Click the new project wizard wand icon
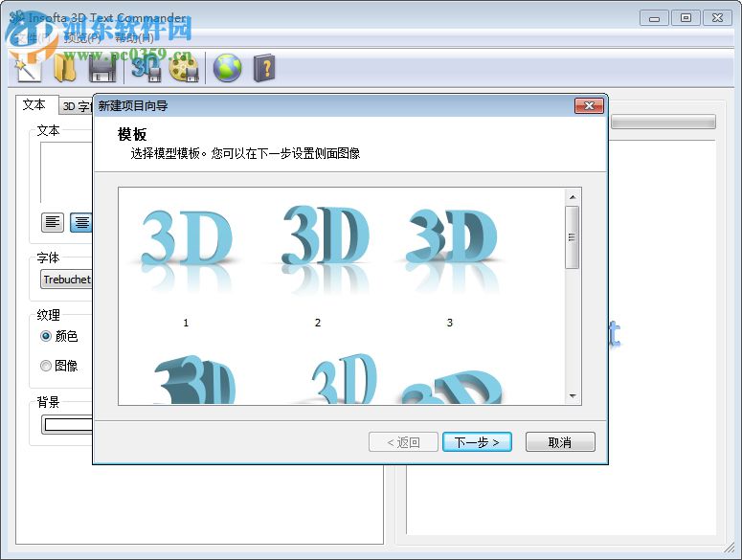The height and width of the screenshot is (560, 742). [x=27, y=69]
